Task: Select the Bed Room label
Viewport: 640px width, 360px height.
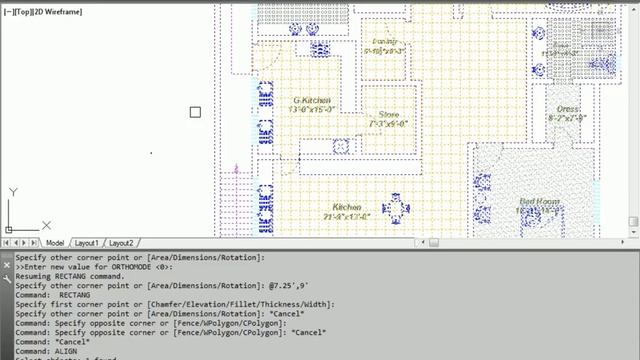Action: pyautogui.click(x=540, y=201)
